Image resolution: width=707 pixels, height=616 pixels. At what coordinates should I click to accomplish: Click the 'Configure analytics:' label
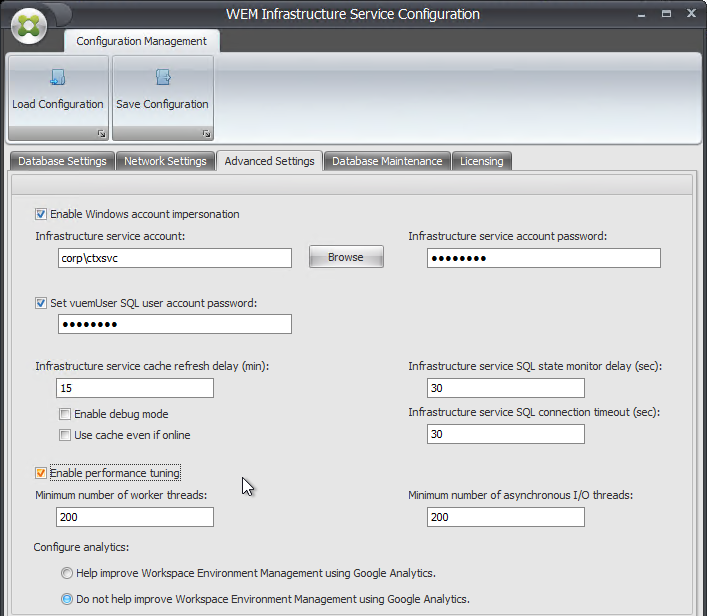pos(81,547)
